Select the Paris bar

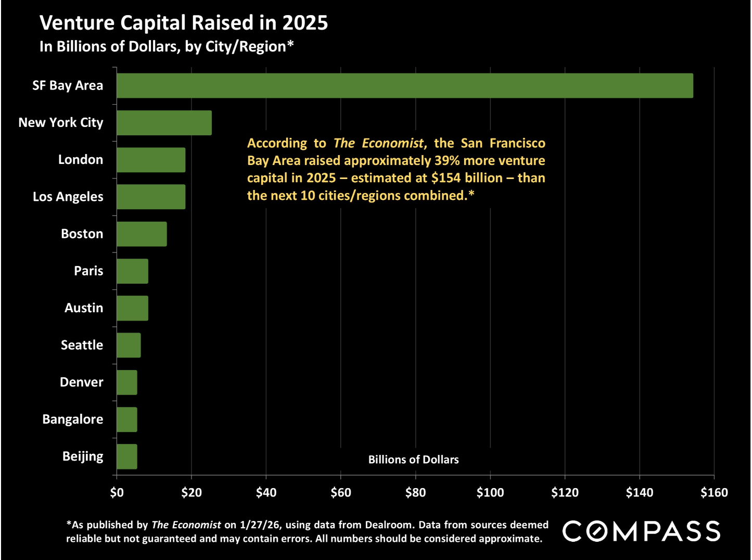[x=132, y=271]
